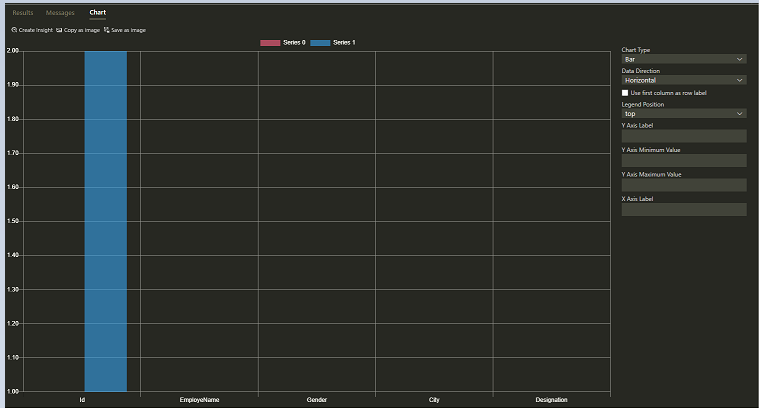Enable Use first column as row label

coord(625,93)
